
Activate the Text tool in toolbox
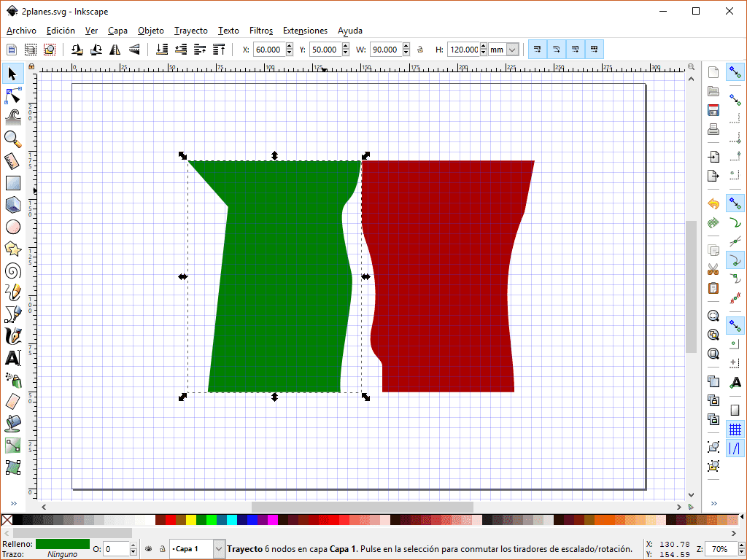point(12,358)
